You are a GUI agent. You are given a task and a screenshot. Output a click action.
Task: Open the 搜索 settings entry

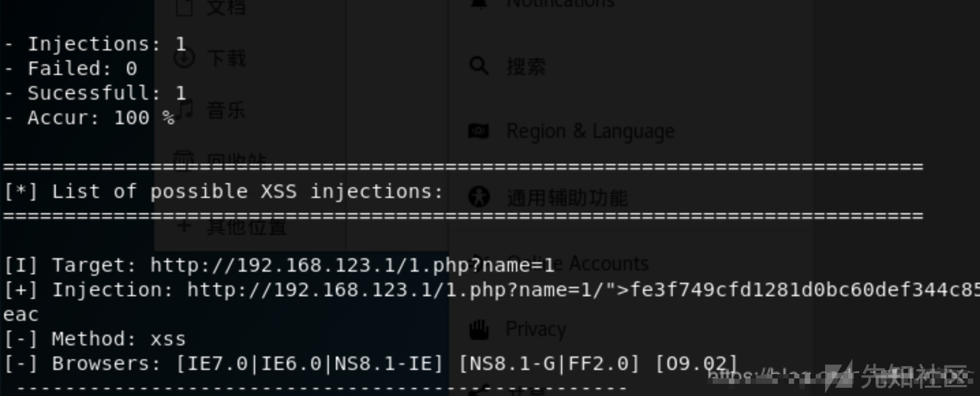click(525, 66)
